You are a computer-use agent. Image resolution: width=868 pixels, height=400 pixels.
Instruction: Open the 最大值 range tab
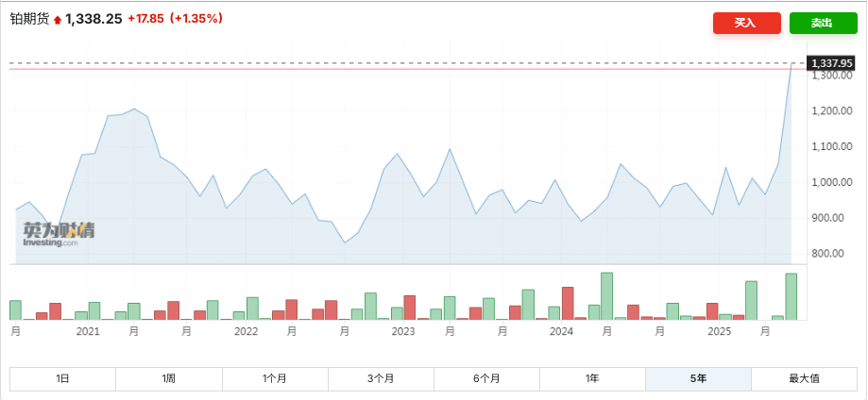[804, 378]
